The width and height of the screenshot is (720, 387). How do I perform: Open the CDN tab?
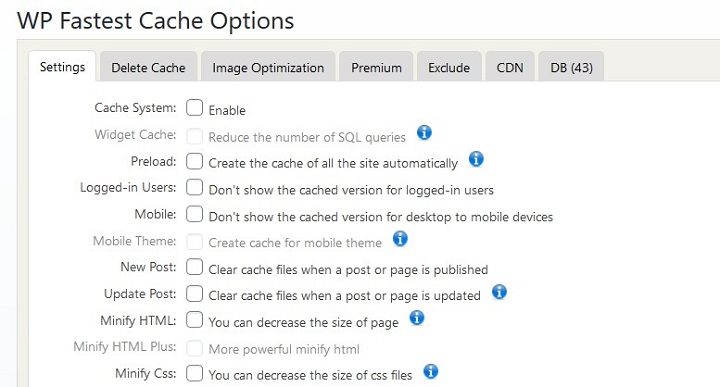pyautogui.click(x=510, y=67)
